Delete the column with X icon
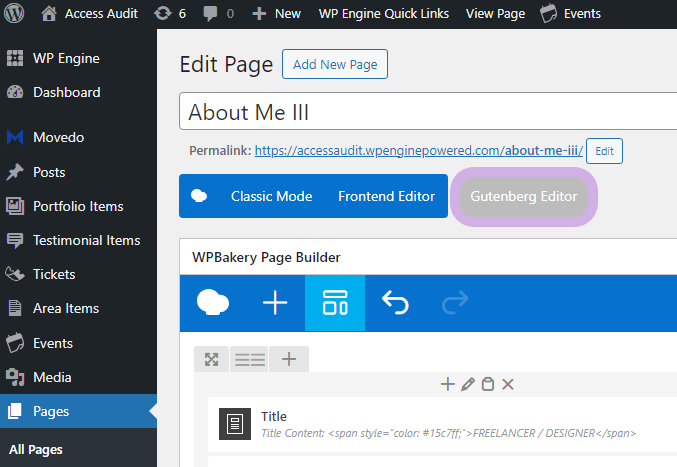Screen dimensions: 677x467 [508, 384]
